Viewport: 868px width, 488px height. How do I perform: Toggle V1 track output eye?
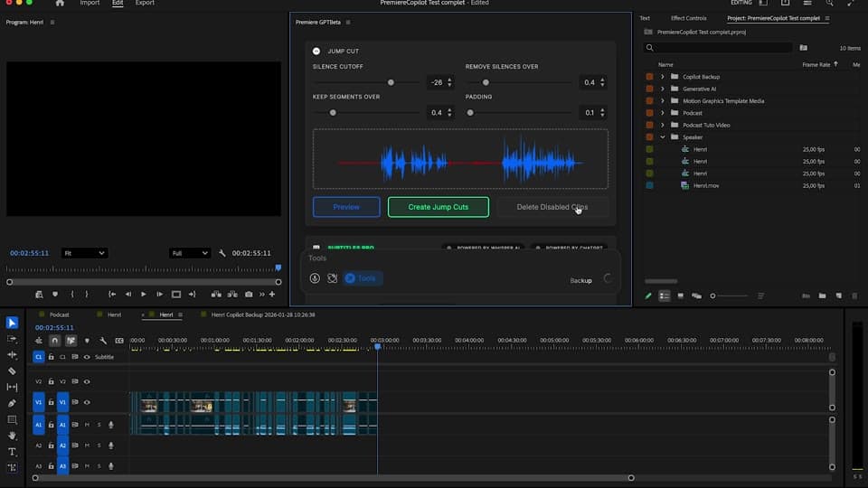pos(87,402)
